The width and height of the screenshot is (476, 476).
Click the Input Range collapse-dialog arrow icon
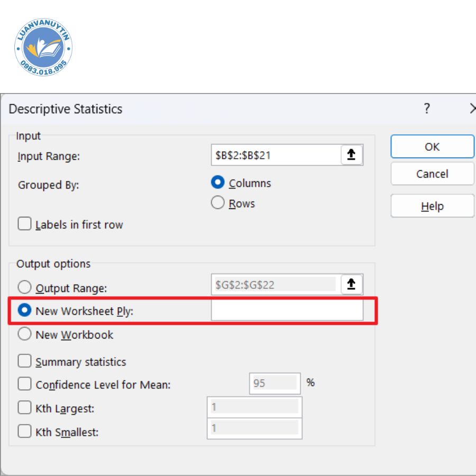point(351,155)
